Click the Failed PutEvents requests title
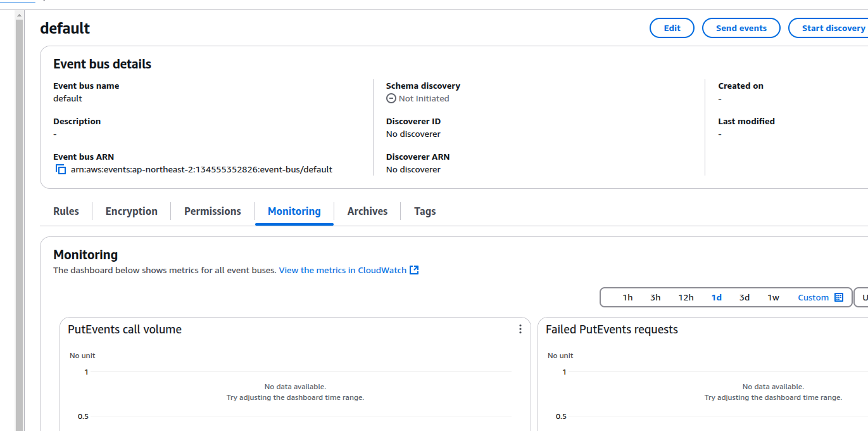868x431 pixels. pyautogui.click(x=612, y=329)
